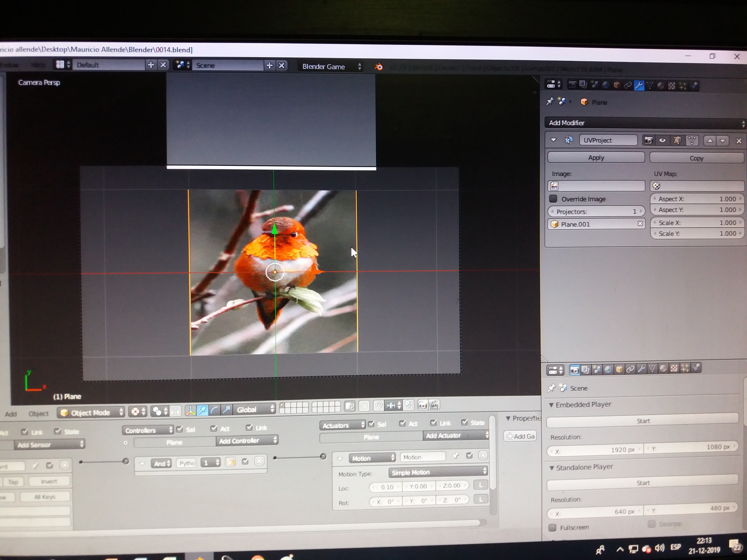Toggle the Actuators State checkbox
Image resolution: width=747 pixels, height=560 pixels.
coord(465,422)
